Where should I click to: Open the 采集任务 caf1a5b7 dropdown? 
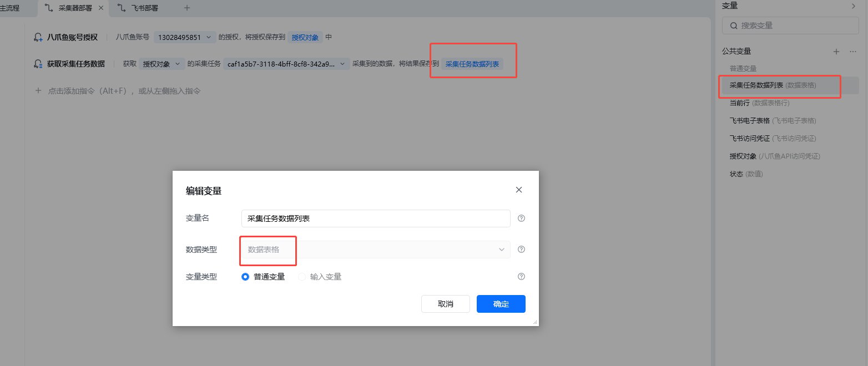pyautogui.click(x=286, y=64)
